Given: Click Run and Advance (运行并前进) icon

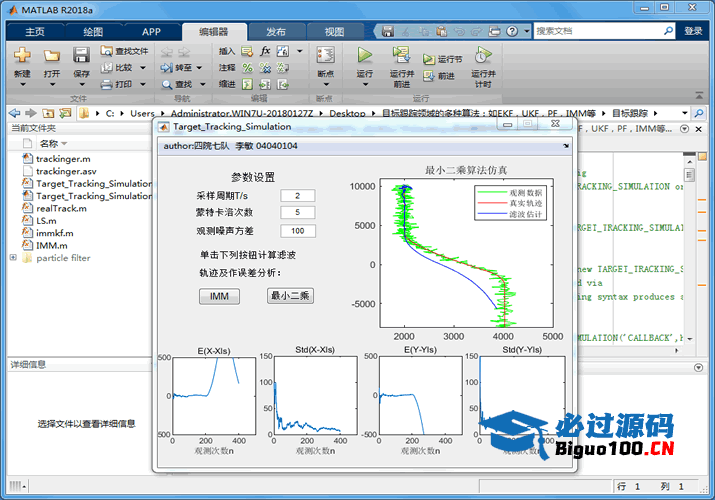Looking at the screenshot, I should [401, 55].
